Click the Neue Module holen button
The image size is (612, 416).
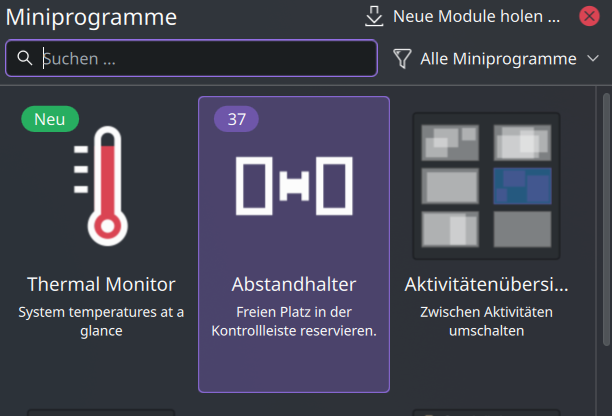(463, 16)
